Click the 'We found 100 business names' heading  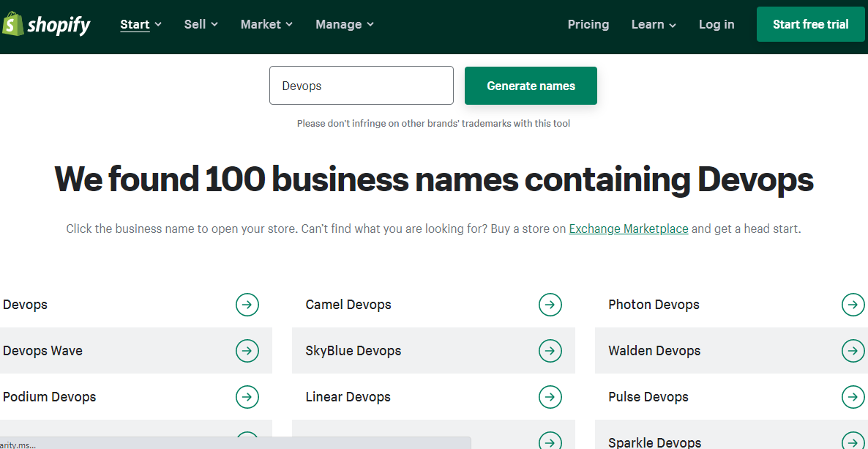(434, 179)
